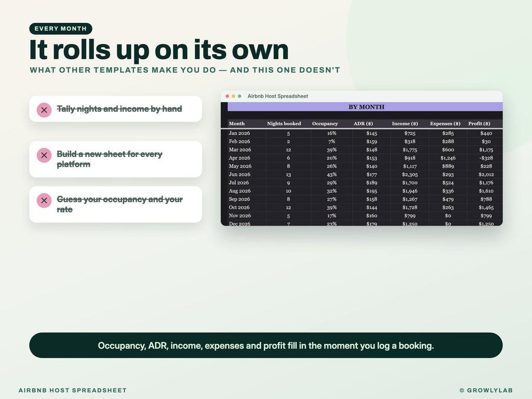This screenshot has height=399, width=532.
Task: Click the "Tally nights and income by hand" card text
Action: (119, 109)
